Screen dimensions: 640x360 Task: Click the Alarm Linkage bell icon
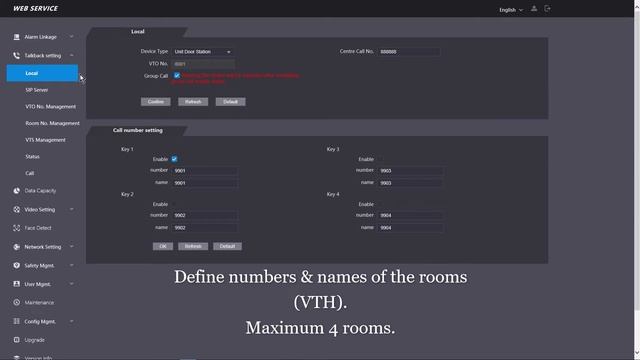tap(16, 37)
